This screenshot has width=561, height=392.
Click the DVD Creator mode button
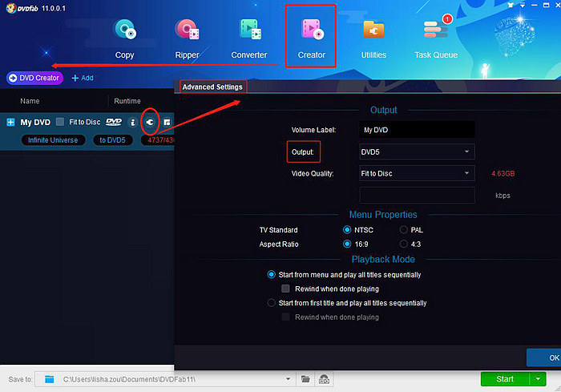(34, 78)
